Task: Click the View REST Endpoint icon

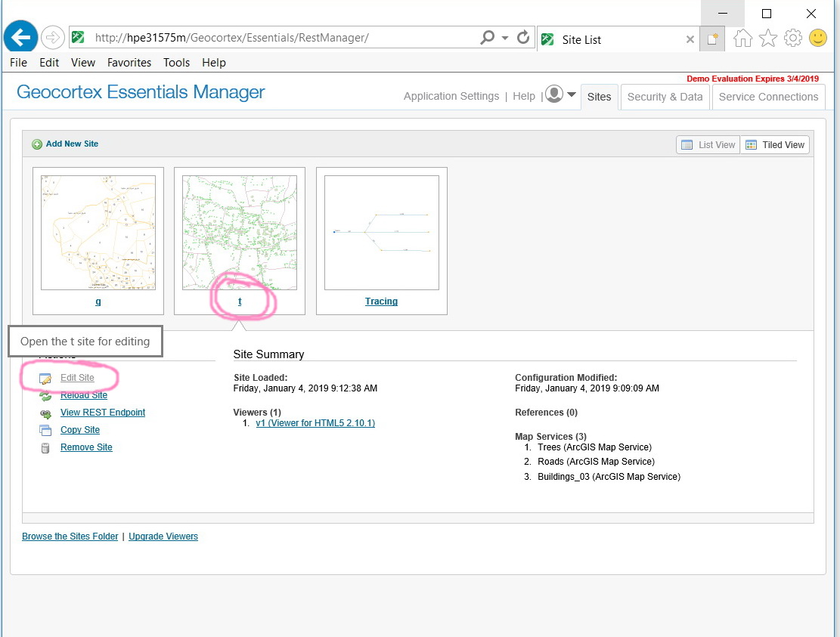Action: (45, 414)
